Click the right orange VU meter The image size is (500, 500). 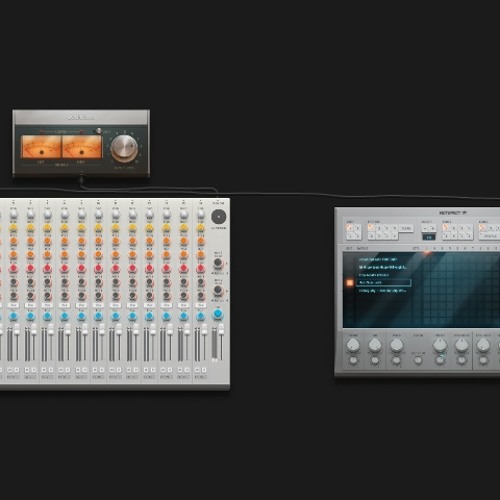click(x=82, y=146)
